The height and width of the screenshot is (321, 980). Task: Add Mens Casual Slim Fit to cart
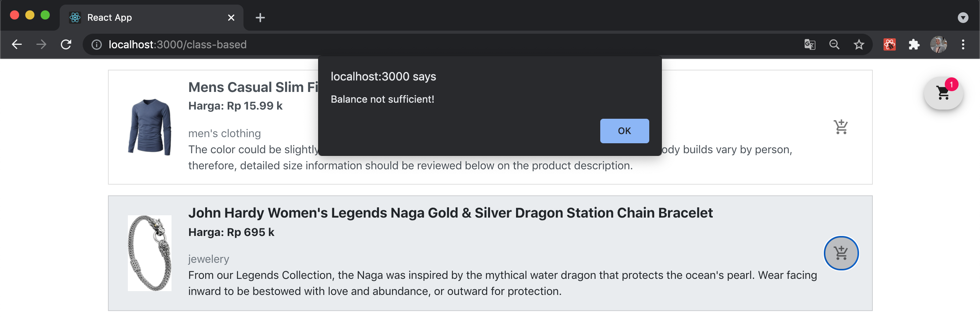tap(841, 127)
